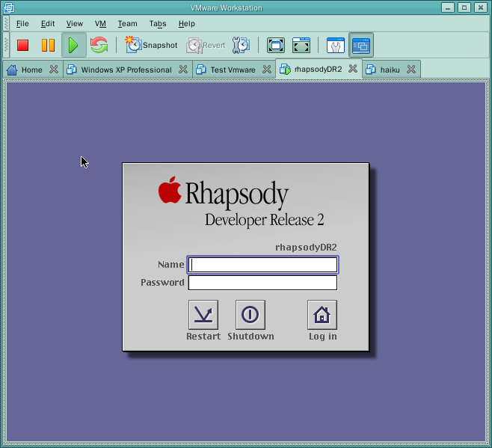Switch to the haiku tab

pos(390,70)
